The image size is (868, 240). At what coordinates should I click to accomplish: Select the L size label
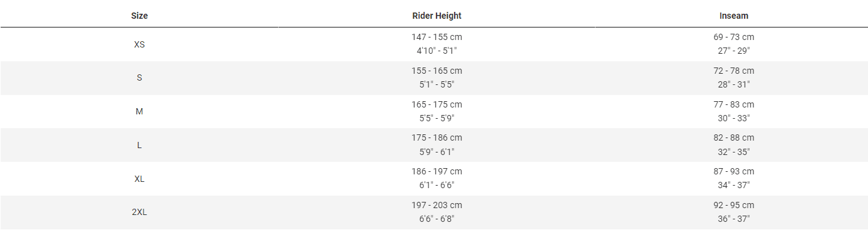click(x=139, y=145)
